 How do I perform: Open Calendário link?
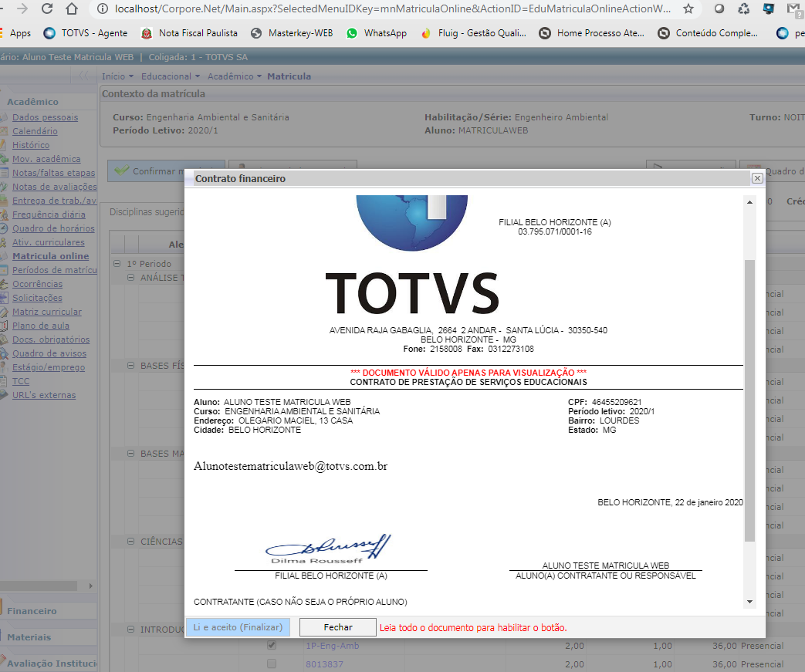pos(35,131)
